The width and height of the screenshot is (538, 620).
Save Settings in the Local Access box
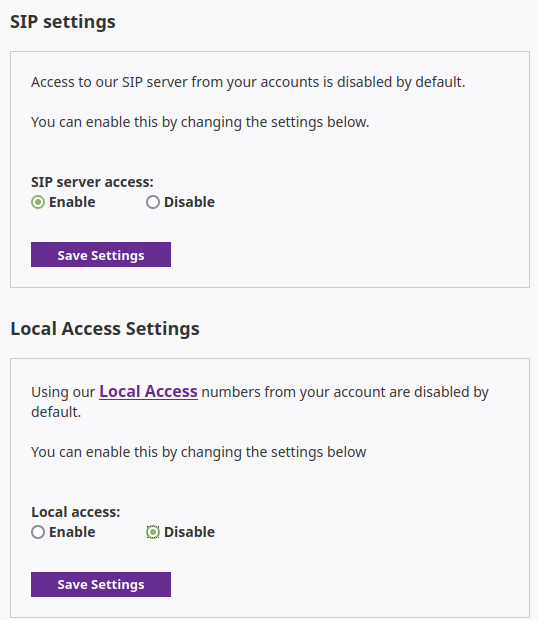click(101, 584)
